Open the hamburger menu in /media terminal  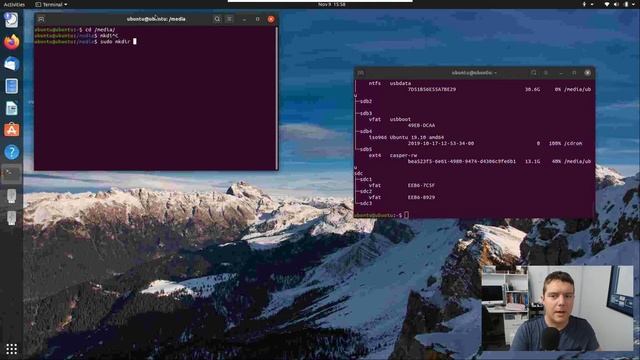(x=229, y=19)
